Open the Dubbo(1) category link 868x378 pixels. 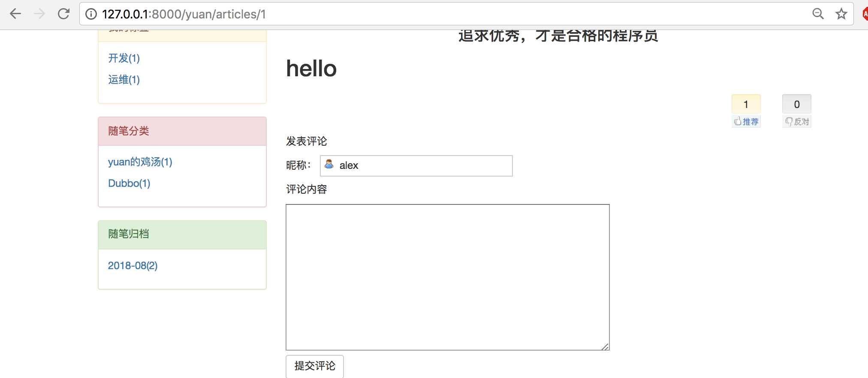129,183
